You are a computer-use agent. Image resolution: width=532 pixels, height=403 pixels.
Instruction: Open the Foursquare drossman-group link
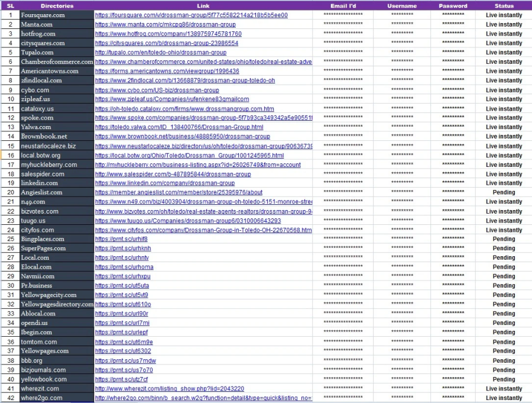(x=192, y=15)
